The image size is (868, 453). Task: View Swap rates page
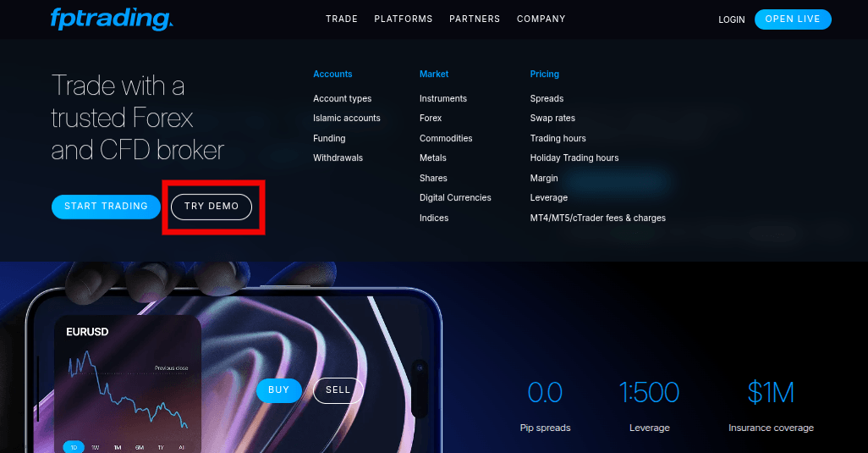(552, 118)
